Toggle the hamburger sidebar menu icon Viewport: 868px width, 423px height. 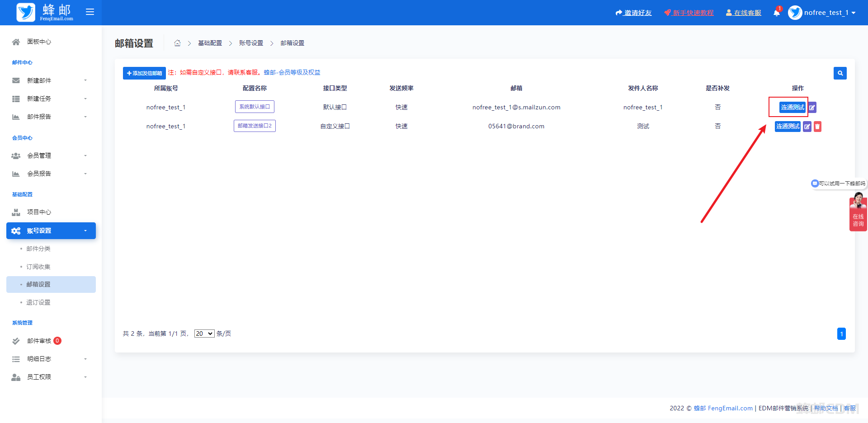90,12
